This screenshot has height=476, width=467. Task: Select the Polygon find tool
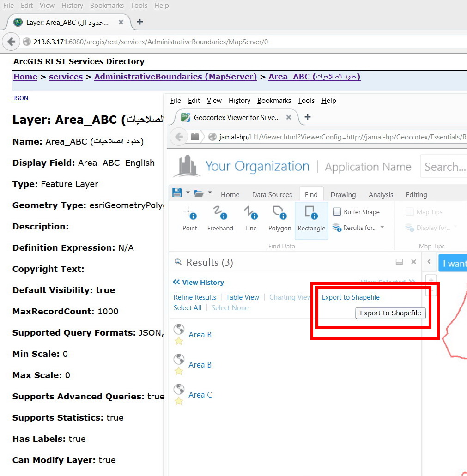click(x=279, y=219)
